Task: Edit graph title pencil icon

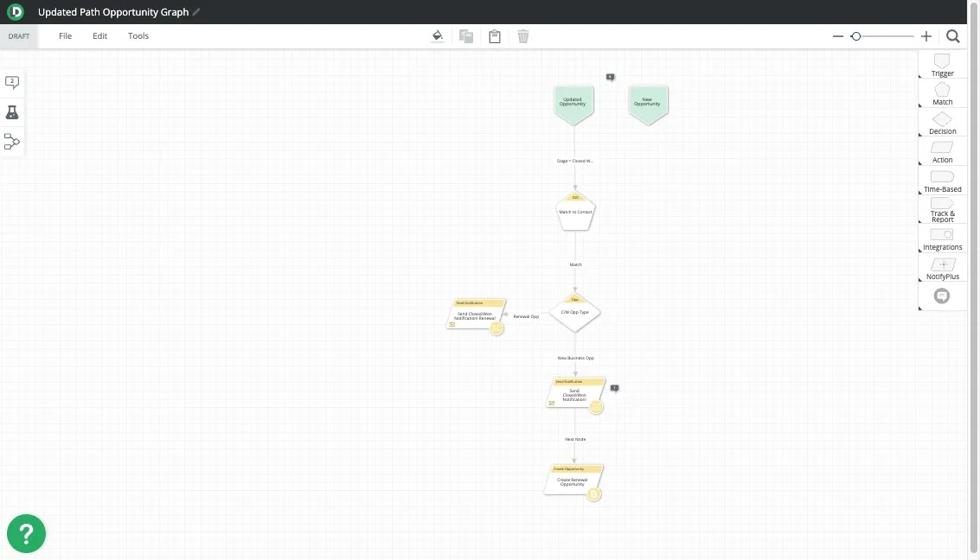Action: (x=196, y=12)
